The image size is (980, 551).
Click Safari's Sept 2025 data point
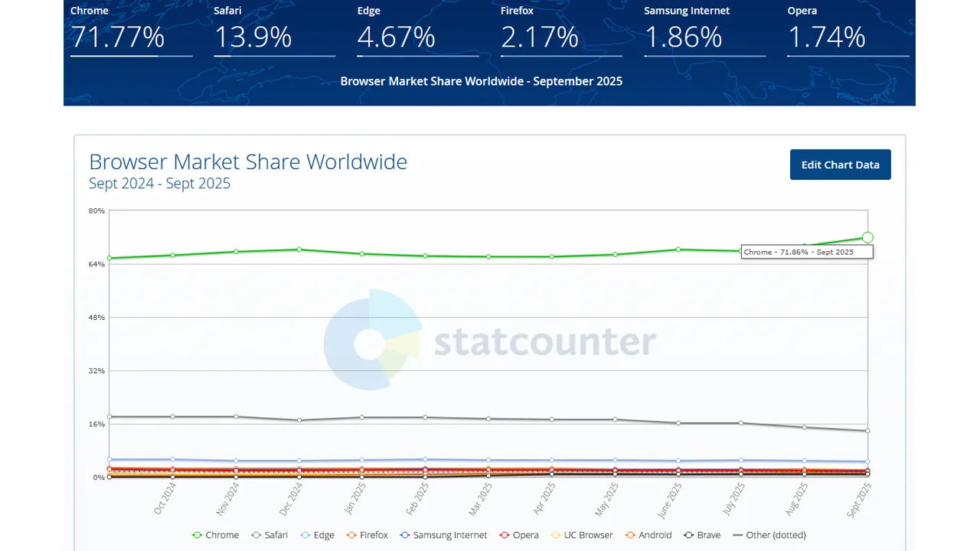coord(867,431)
